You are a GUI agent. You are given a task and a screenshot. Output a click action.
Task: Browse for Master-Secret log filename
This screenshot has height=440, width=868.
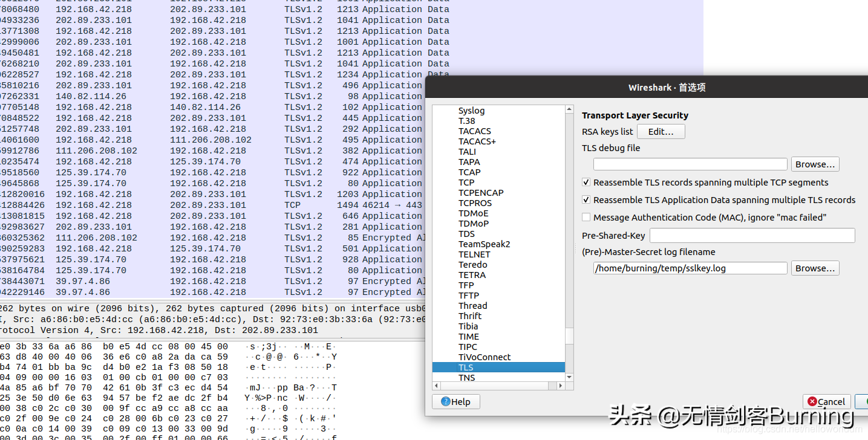815,268
